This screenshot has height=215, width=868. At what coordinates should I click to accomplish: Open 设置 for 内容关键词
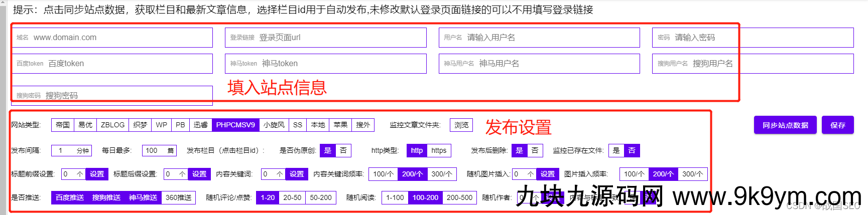pyautogui.click(x=297, y=174)
